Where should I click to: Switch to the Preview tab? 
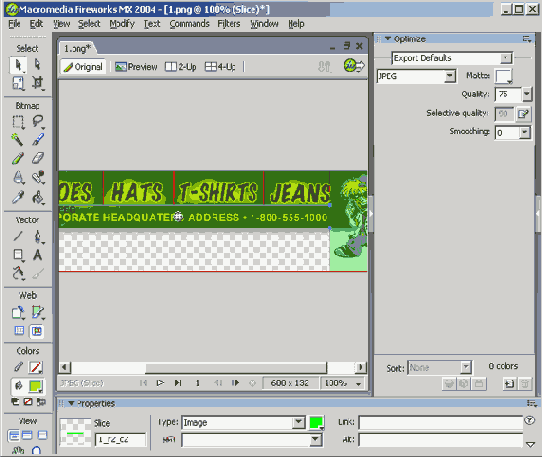[x=136, y=66]
